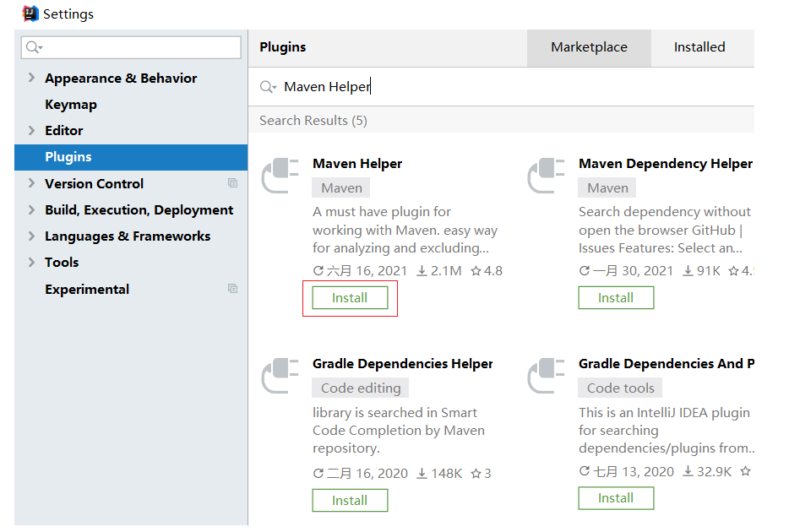Click the Maven Helper description text
The height and width of the screenshot is (532, 789).
pos(405,230)
